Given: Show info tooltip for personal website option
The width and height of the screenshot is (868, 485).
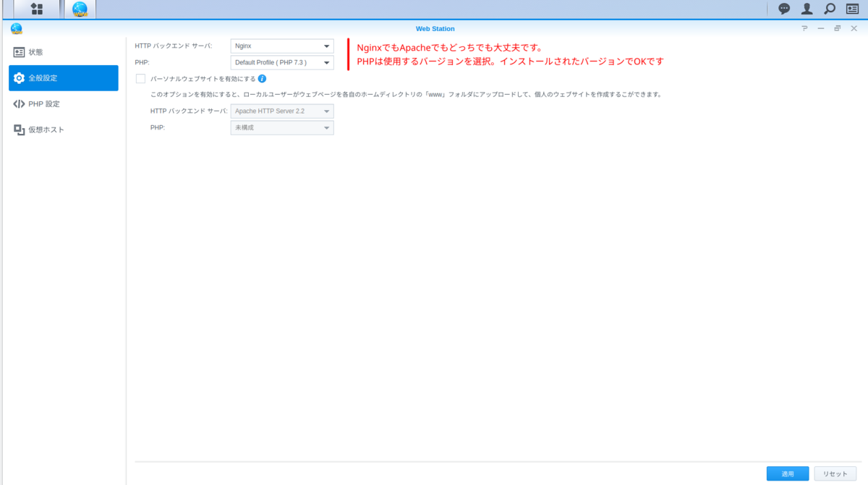Looking at the screenshot, I should [262, 78].
